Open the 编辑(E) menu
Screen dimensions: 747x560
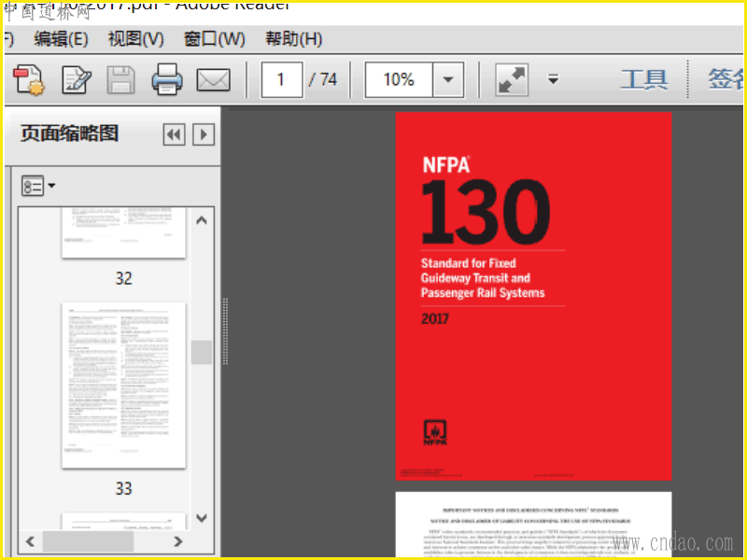click(61, 39)
